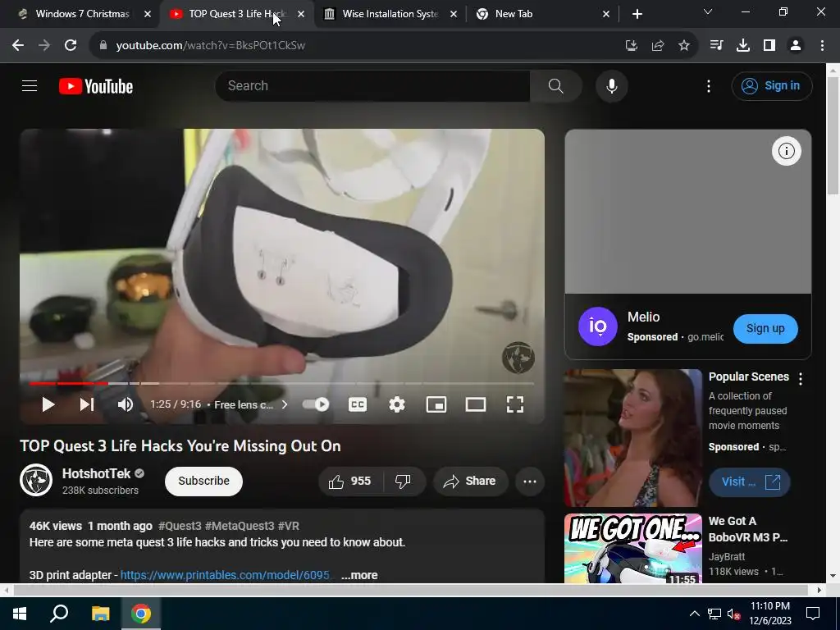Install app icon in address bar
840x630 pixels.
coord(632,46)
